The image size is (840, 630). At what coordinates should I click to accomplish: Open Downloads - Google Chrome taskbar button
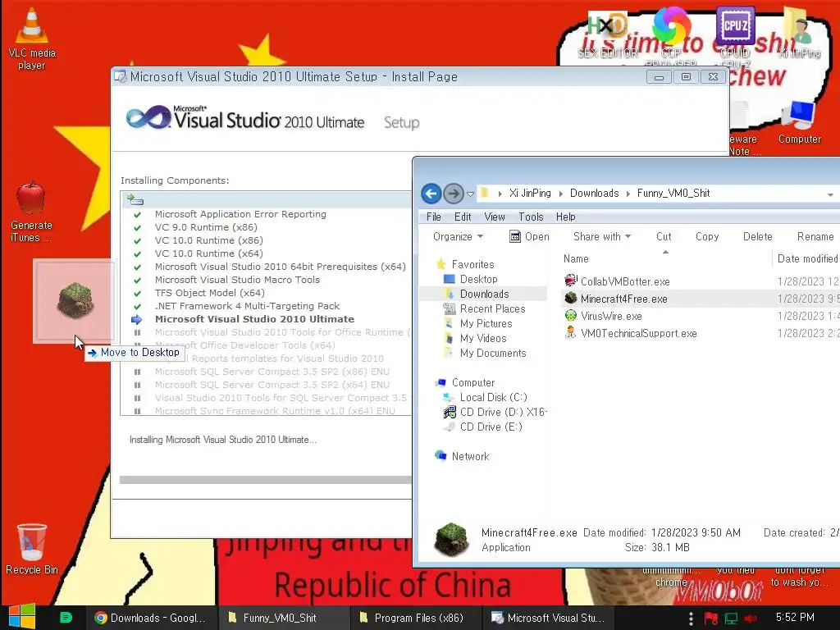(x=151, y=618)
